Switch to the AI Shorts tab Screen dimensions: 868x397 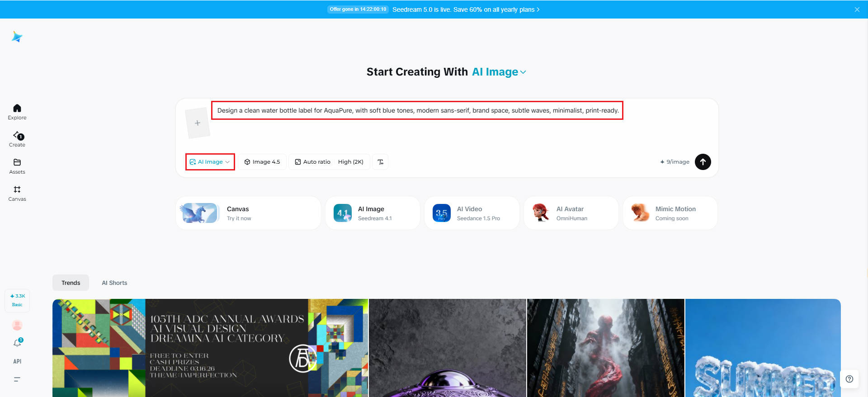point(114,283)
